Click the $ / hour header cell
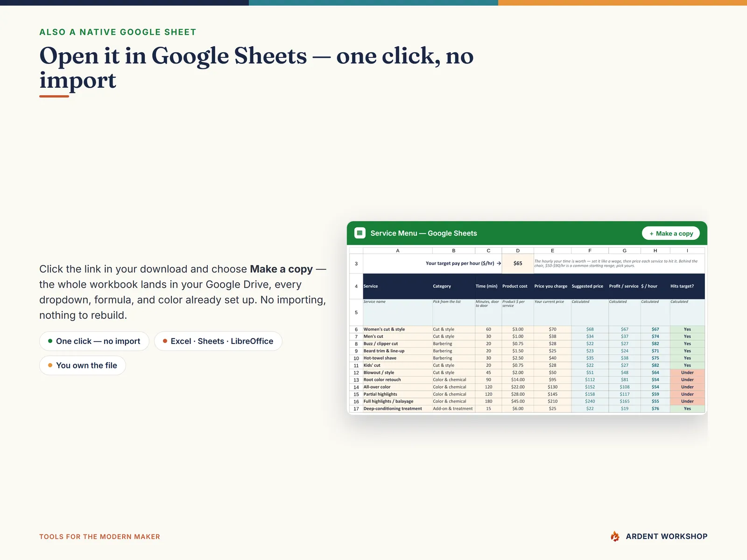The height and width of the screenshot is (560, 747). [x=655, y=286]
